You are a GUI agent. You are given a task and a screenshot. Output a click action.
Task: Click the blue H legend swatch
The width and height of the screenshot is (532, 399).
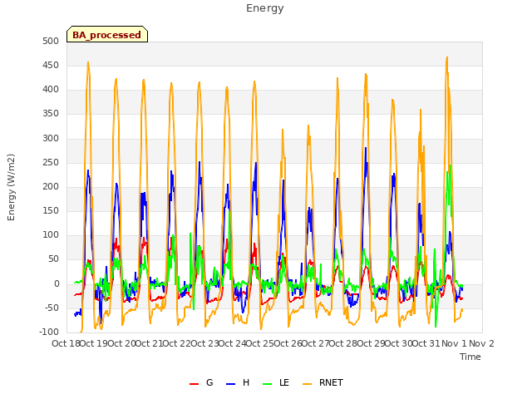(x=230, y=384)
